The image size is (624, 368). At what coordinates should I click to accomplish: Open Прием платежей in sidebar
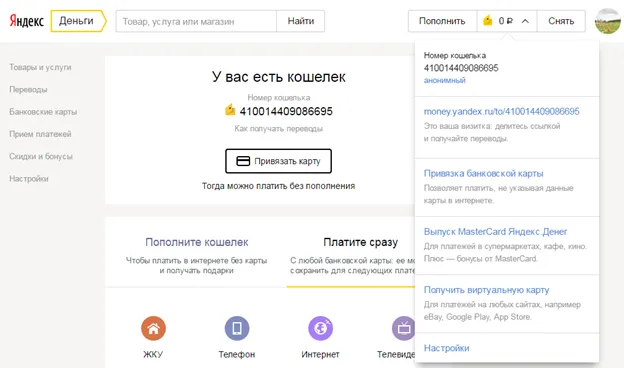pos(40,134)
